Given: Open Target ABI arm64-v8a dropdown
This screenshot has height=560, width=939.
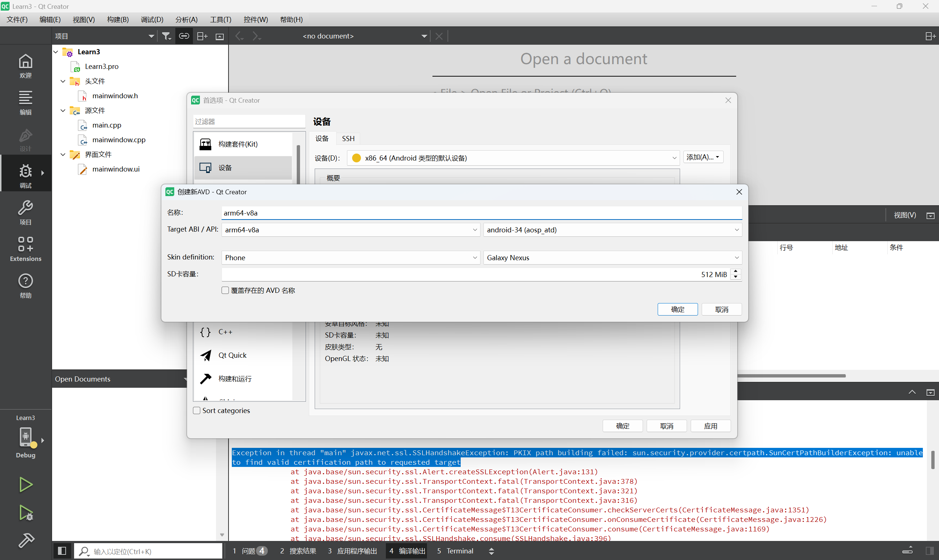Looking at the screenshot, I should pos(351,230).
